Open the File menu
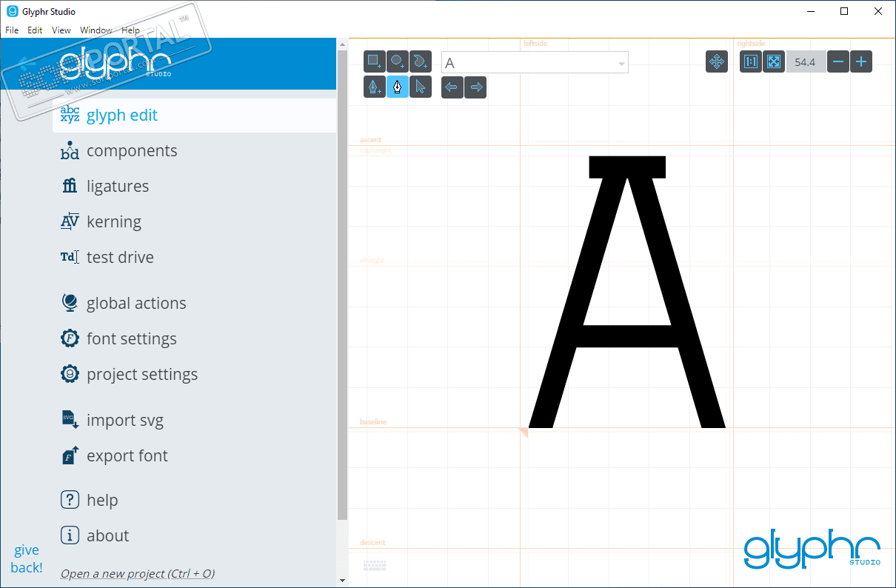Screen dimensions: 896x588 12,30
